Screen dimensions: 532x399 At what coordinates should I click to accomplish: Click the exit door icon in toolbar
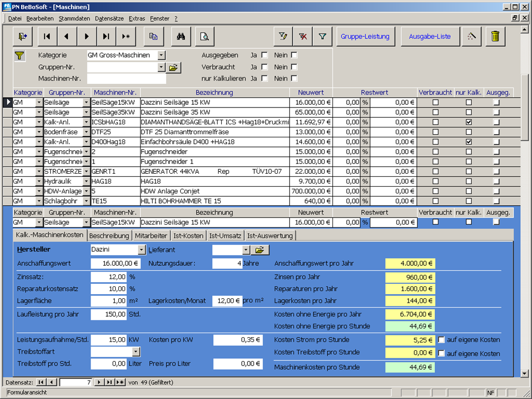tap(22, 37)
